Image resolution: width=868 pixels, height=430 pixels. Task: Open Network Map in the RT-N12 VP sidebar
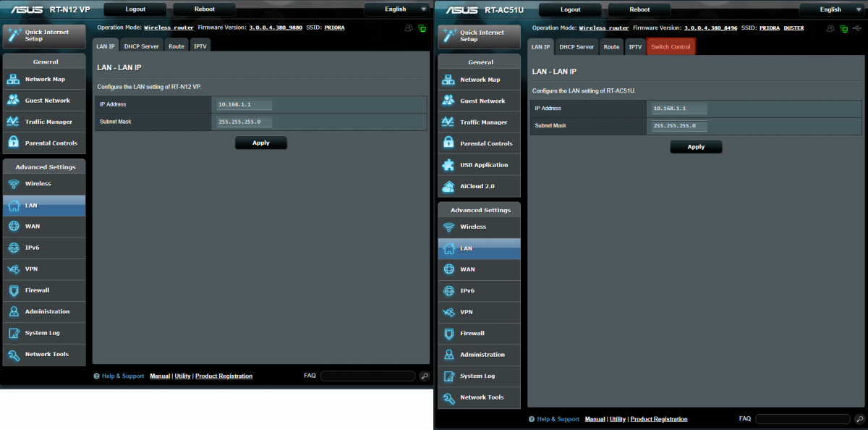pos(44,80)
